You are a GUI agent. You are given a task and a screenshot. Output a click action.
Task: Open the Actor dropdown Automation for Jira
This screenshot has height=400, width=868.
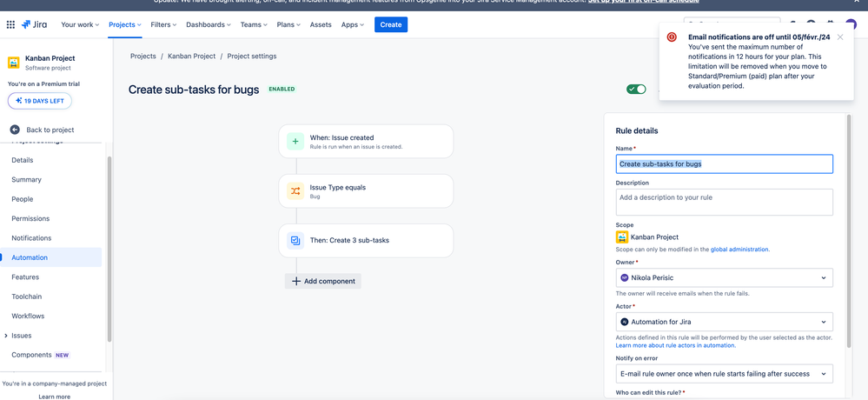pos(724,322)
